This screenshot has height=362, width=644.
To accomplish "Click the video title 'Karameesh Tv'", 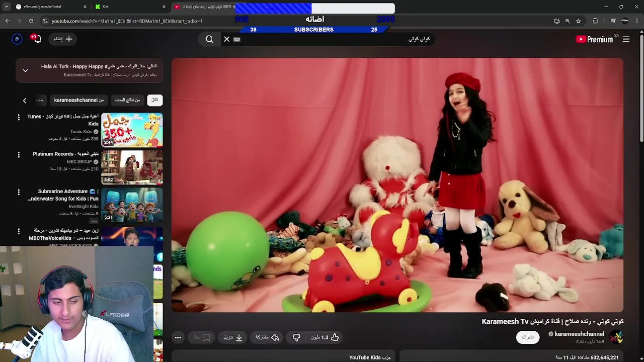I will (552, 322).
